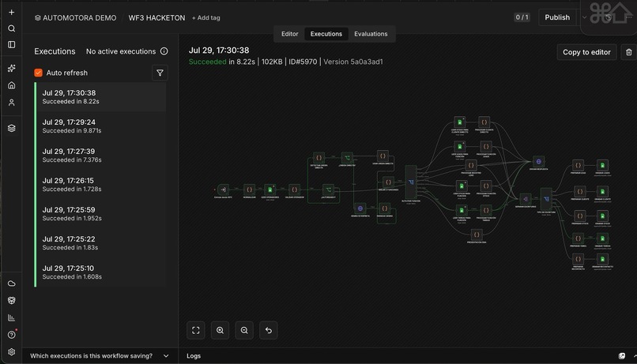Click the + Add tag link
Image resolution: width=637 pixels, height=364 pixels.
[x=206, y=18]
